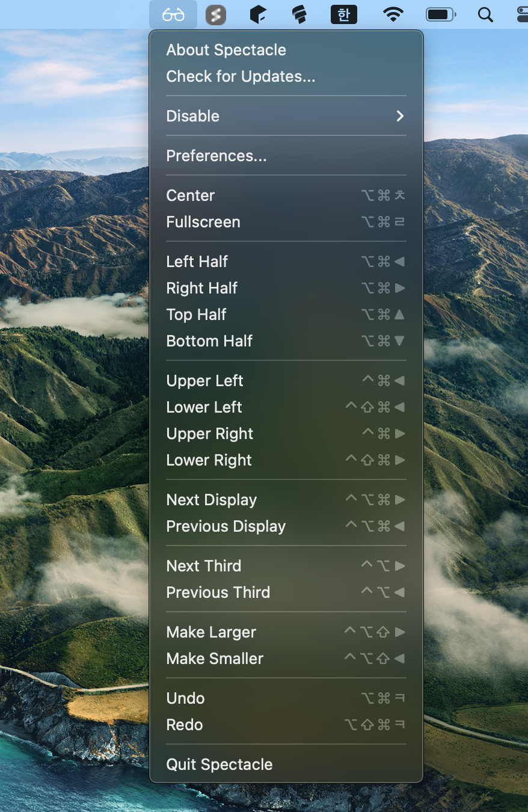Click Make Smaller
Screen dimensions: 528x812
click(286, 659)
